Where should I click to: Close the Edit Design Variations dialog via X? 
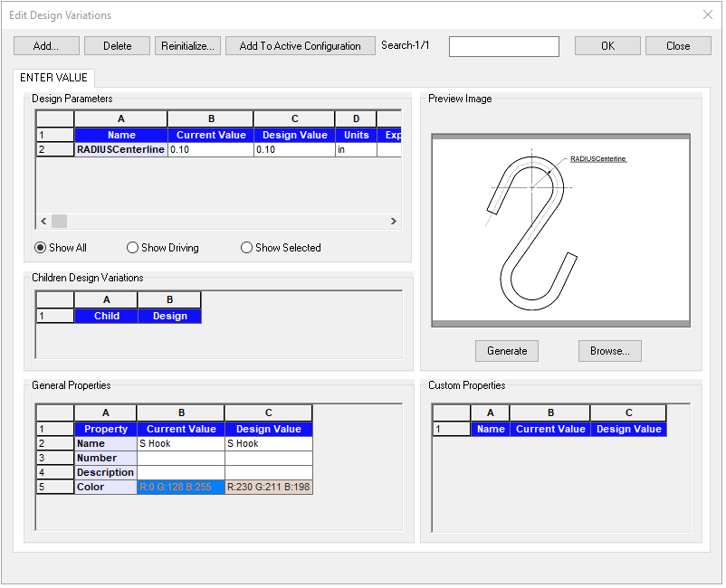tap(708, 14)
